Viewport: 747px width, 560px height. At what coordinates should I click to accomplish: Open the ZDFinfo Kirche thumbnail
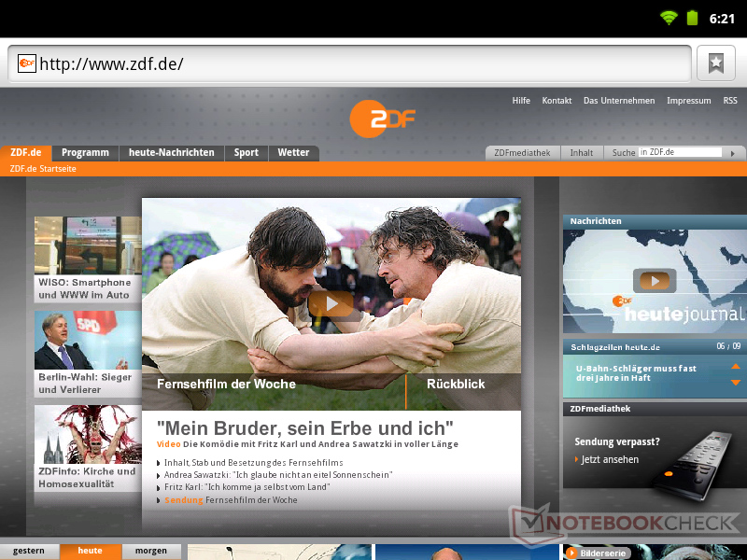(88, 434)
